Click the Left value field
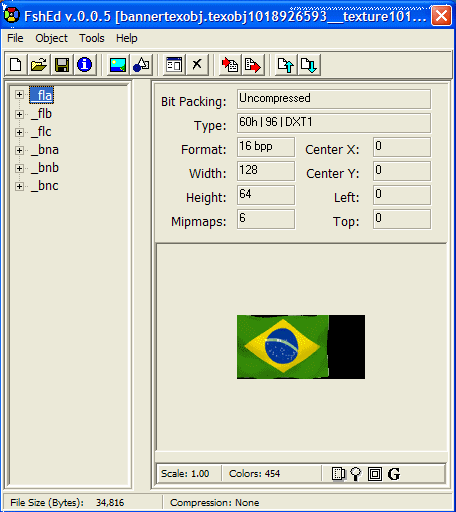This screenshot has width=456, height=512. click(x=402, y=195)
